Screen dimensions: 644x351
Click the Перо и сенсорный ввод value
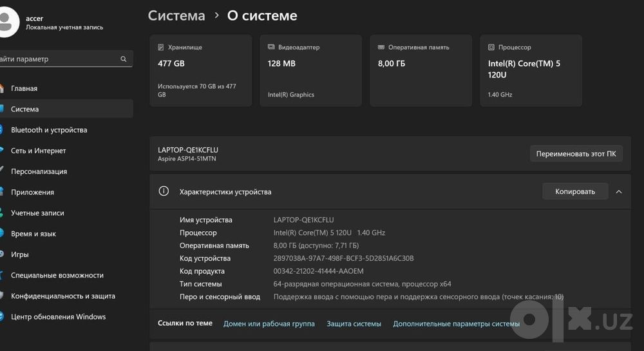(419, 296)
